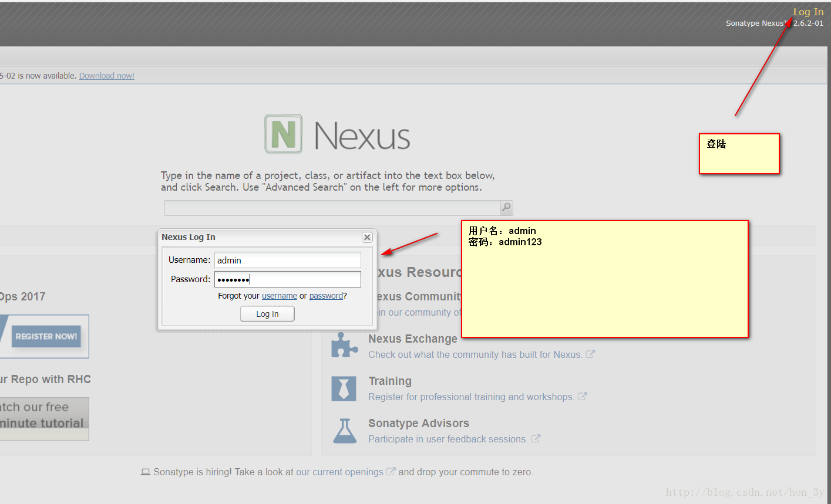
Task: Click the Log In link in header
Action: click(x=808, y=12)
